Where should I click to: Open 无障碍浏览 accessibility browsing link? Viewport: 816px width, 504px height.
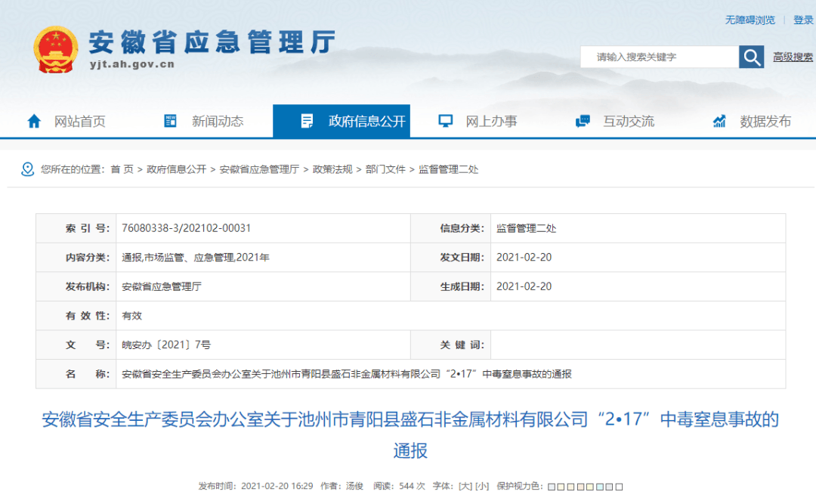(750, 20)
